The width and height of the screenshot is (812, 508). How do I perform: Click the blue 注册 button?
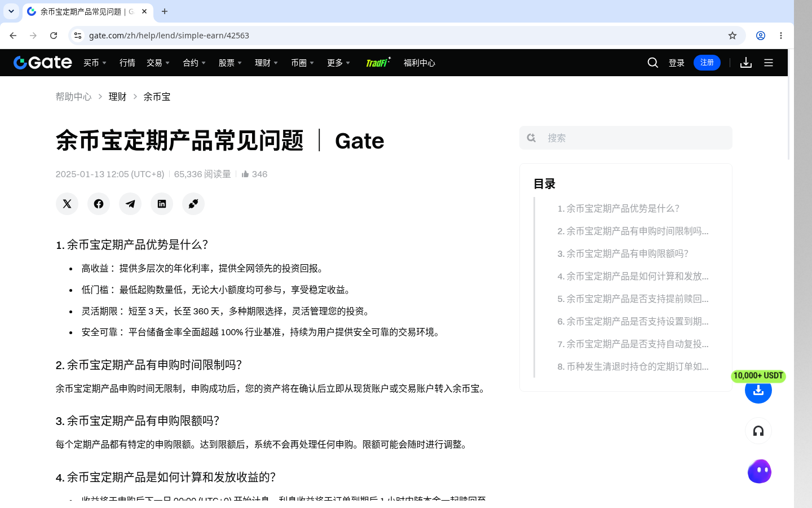[x=707, y=63]
